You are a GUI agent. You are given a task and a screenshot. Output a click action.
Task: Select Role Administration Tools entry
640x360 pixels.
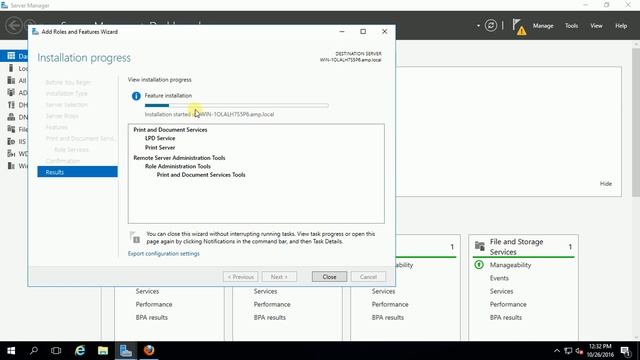tap(178, 166)
